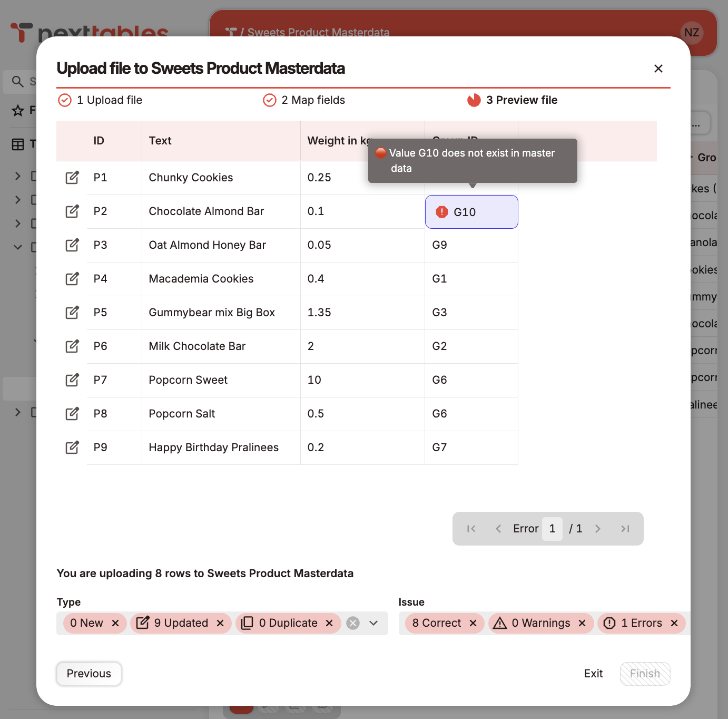Go to next error arrow
The height and width of the screenshot is (719, 728).
pyautogui.click(x=598, y=529)
